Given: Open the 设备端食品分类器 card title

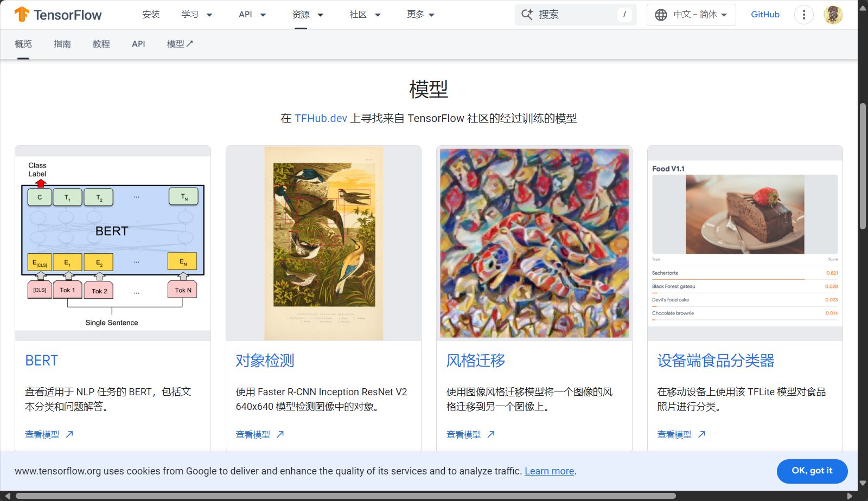Looking at the screenshot, I should click(x=716, y=361).
